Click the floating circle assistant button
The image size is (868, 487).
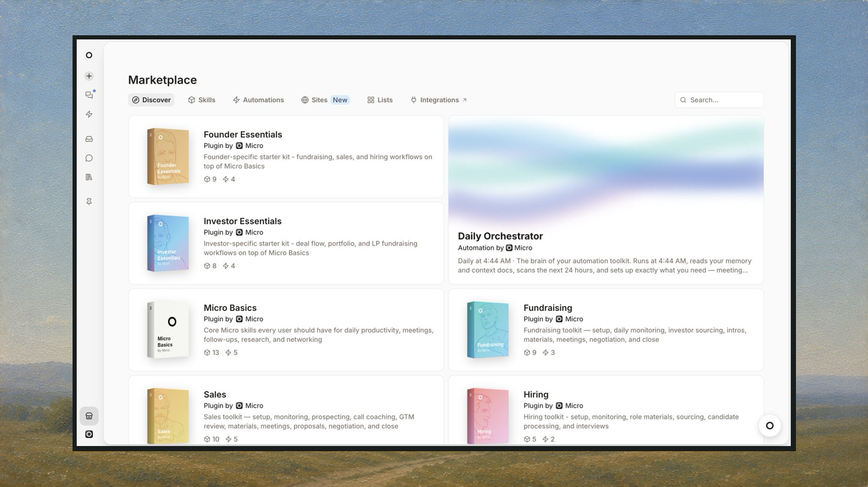point(770,426)
